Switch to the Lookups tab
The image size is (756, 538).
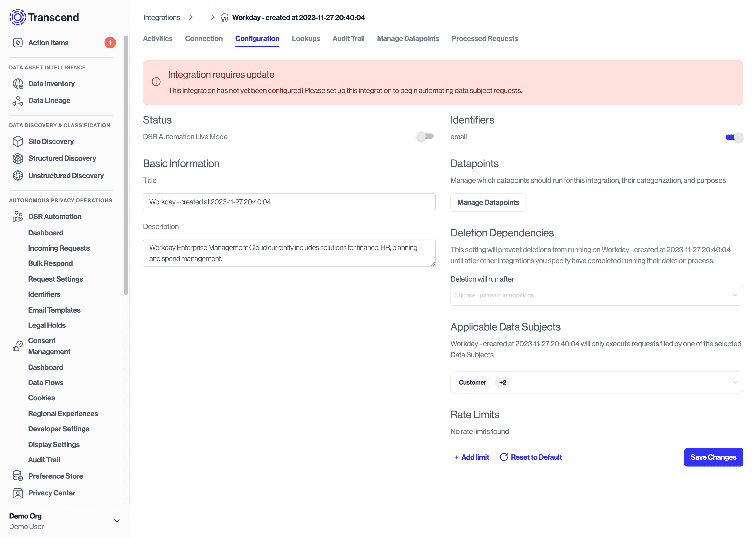pyautogui.click(x=306, y=38)
